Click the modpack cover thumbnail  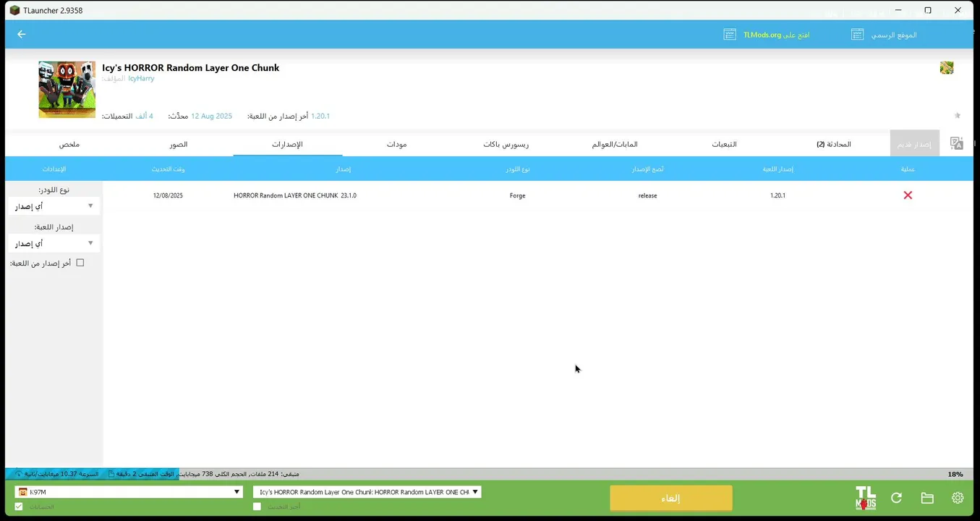click(67, 89)
